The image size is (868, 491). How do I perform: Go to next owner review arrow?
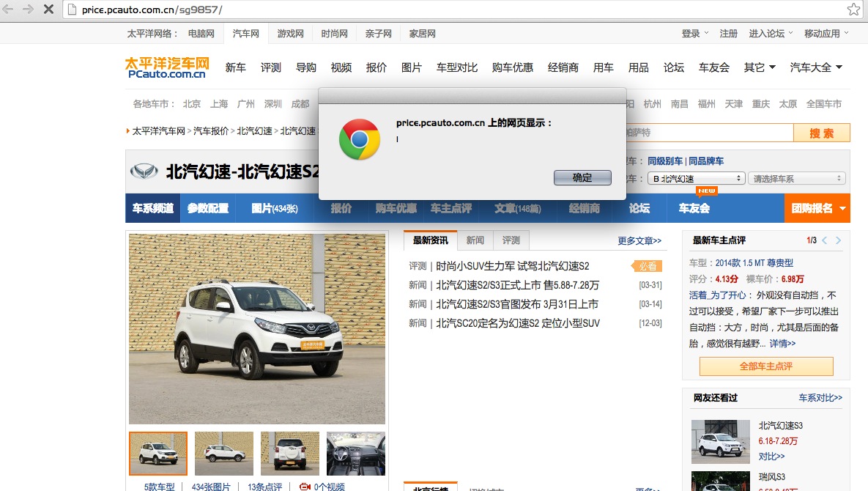tap(838, 240)
